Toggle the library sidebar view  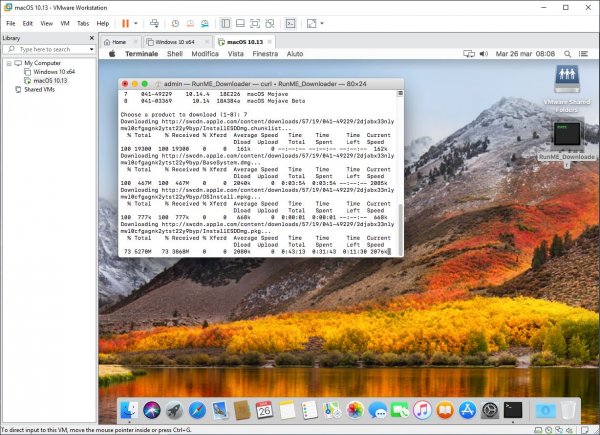(226, 24)
